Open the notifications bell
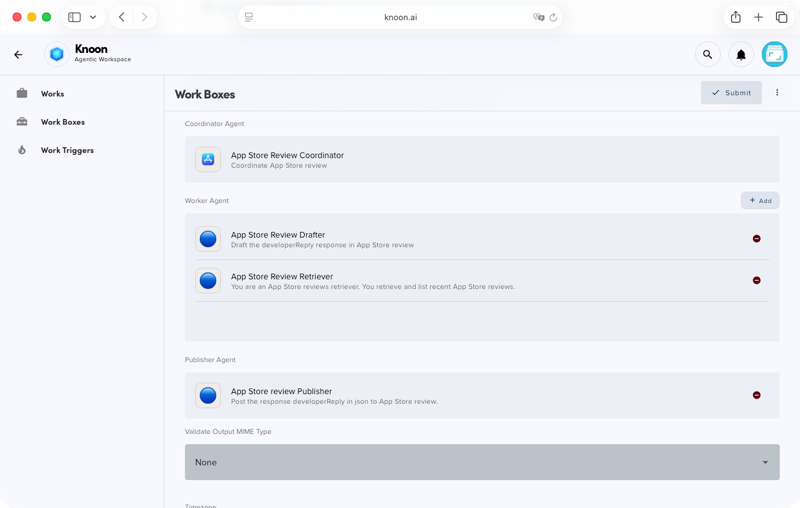The image size is (800, 508). pyautogui.click(x=741, y=55)
